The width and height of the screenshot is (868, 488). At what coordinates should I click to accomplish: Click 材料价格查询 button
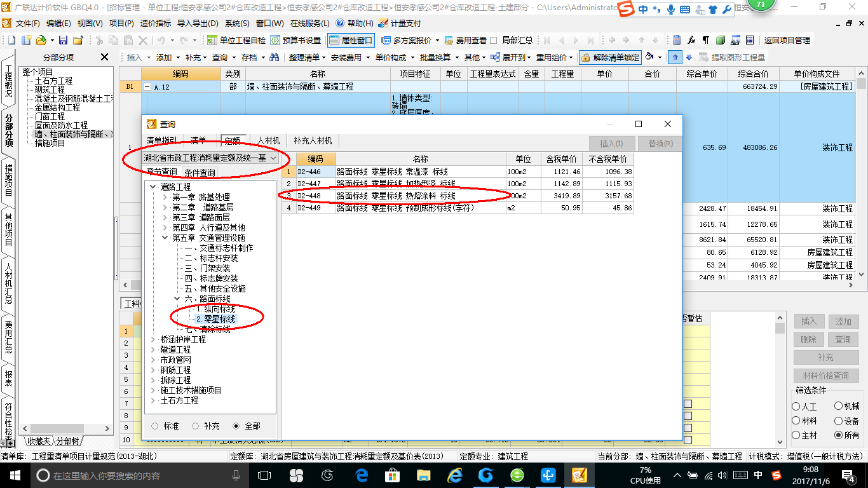coord(825,376)
